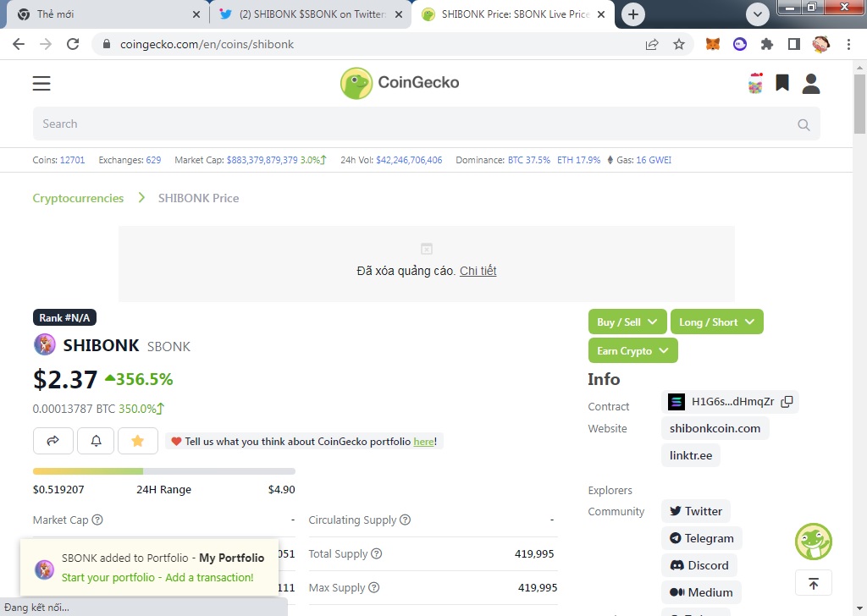Click the price alert bell icon

tap(96, 441)
